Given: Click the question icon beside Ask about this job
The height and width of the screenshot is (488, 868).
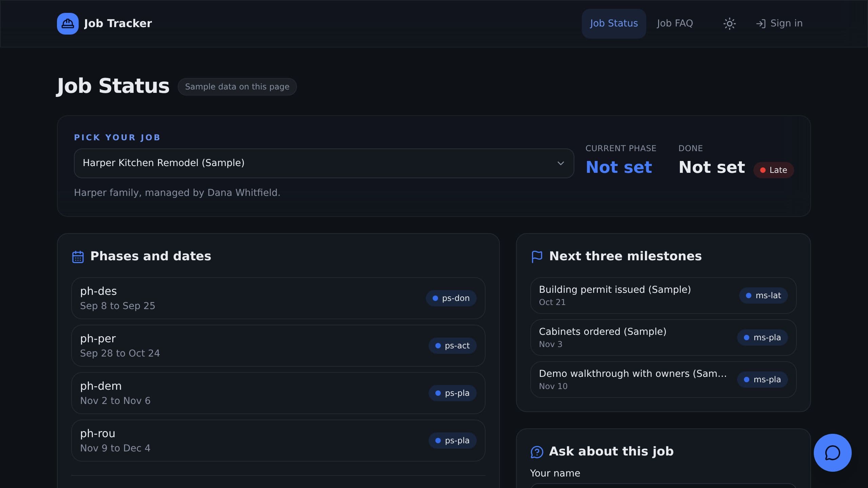Looking at the screenshot, I should pos(537,452).
